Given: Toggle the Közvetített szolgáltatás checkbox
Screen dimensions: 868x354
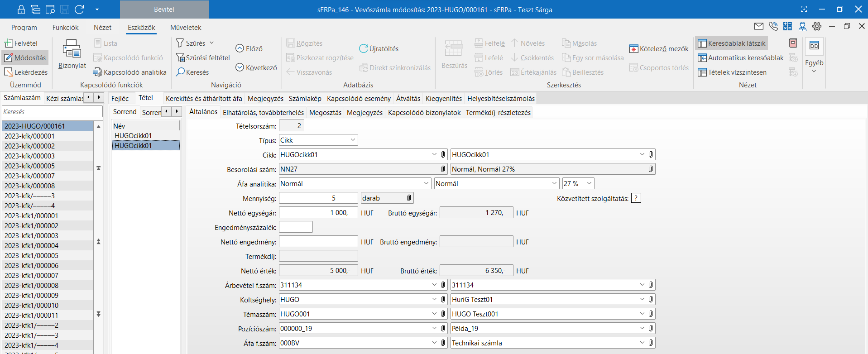Looking at the screenshot, I should [636, 198].
